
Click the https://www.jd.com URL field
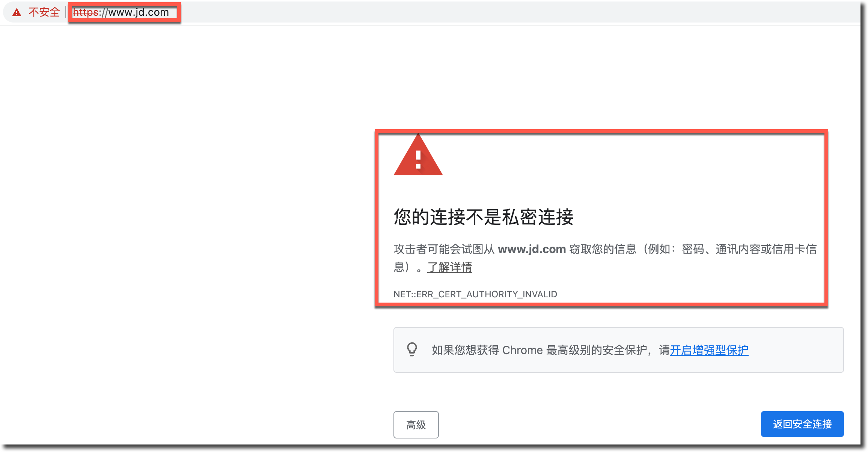point(121,12)
